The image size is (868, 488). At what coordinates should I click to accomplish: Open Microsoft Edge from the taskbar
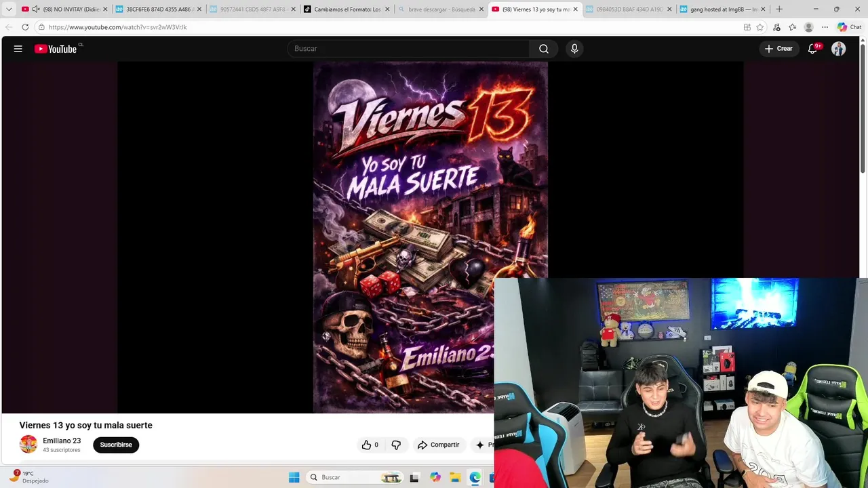pyautogui.click(x=475, y=477)
